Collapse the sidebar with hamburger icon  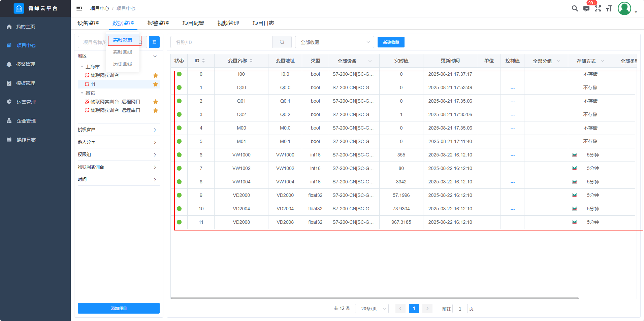[x=79, y=8]
